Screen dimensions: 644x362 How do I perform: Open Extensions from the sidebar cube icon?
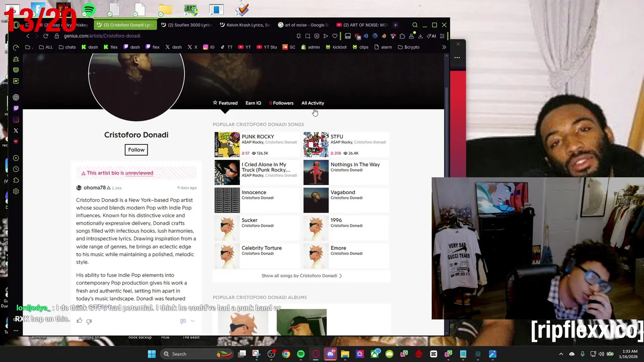pos(16,180)
